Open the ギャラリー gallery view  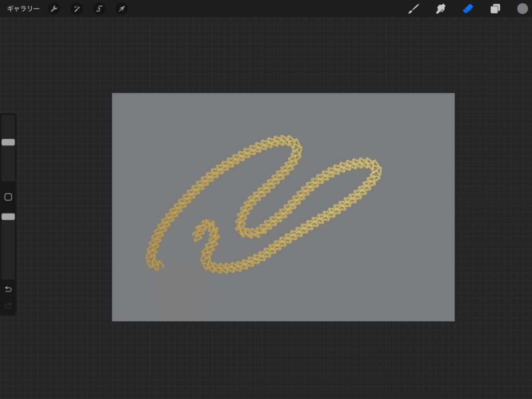coord(23,9)
